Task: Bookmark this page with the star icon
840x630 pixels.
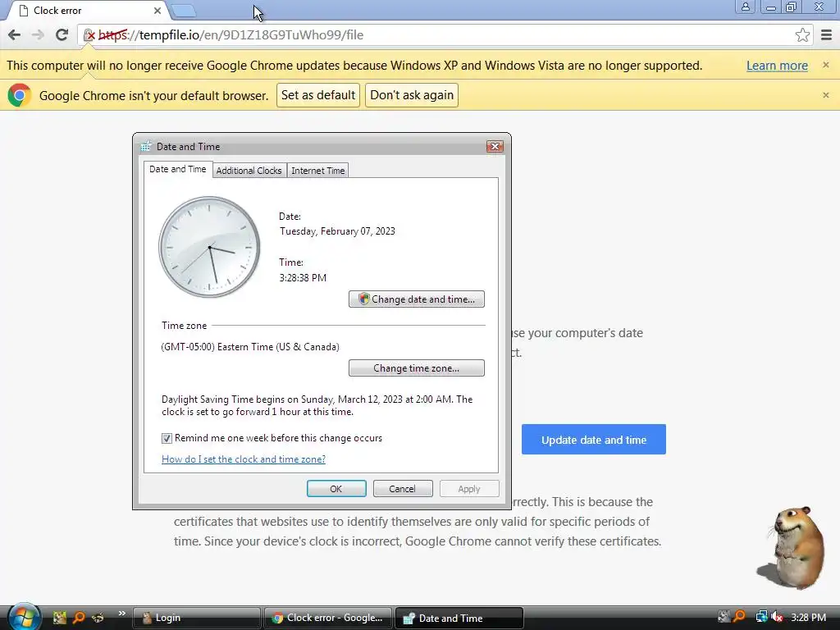Action: pos(802,34)
